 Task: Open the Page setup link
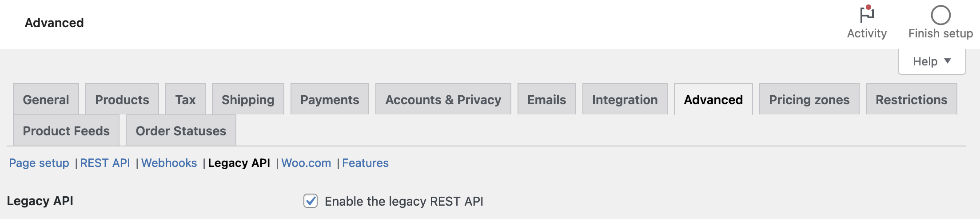pyautogui.click(x=39, y=163)
